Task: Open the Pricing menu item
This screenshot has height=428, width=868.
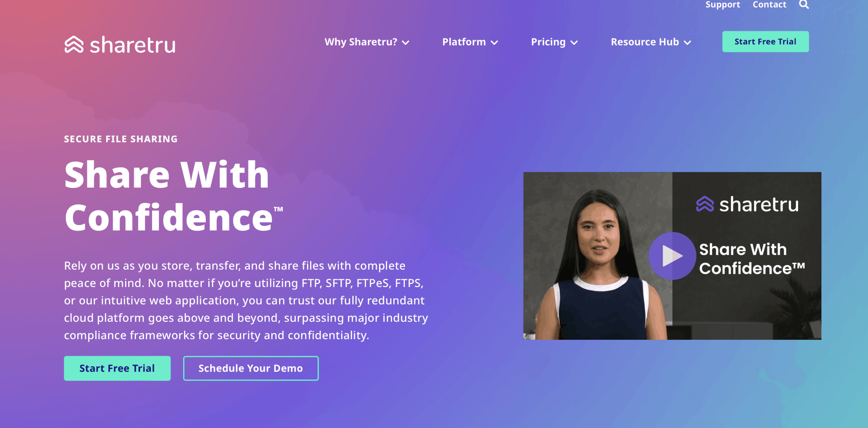Action: (548, 42)
